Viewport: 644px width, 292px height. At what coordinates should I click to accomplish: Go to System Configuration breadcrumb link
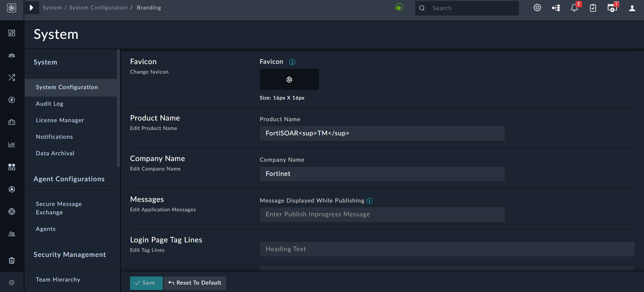coord(98,7)
